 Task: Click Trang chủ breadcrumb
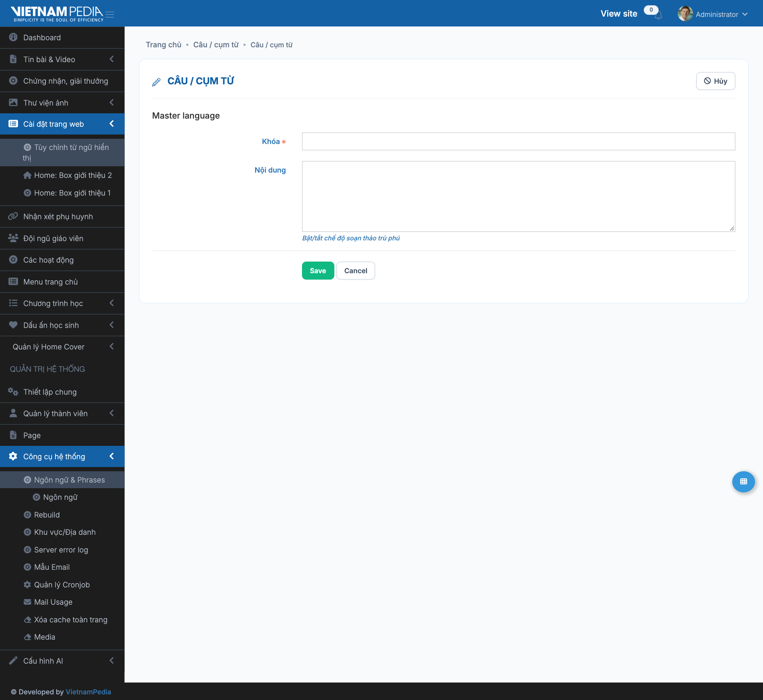[x=163, y=45]
